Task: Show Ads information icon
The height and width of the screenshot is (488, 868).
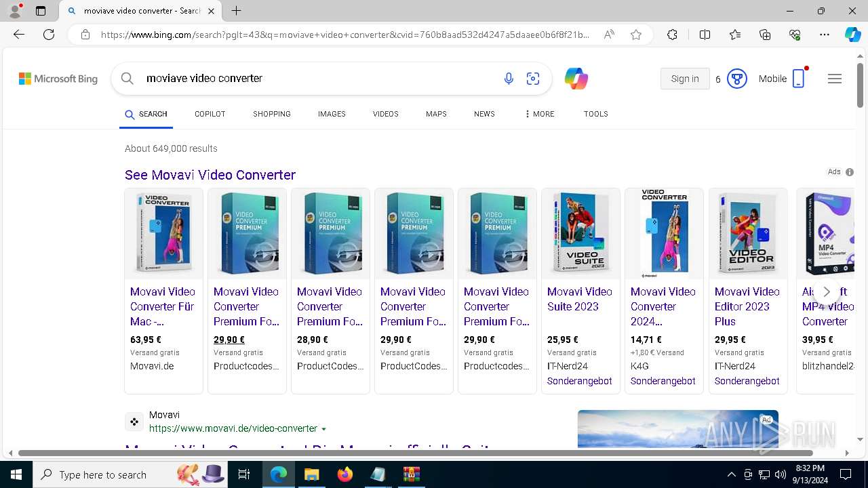Action: 850,172
